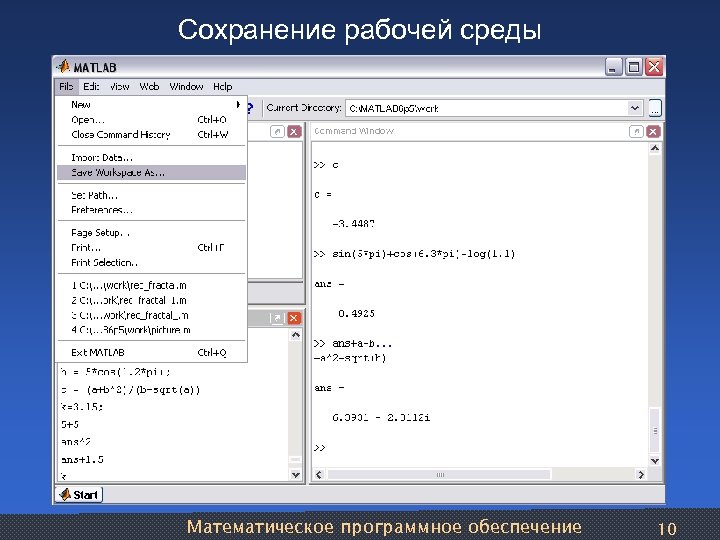Click the 'ans+a-b...' command line
This screenshot has width=720, height=540.
pos(353,343)
